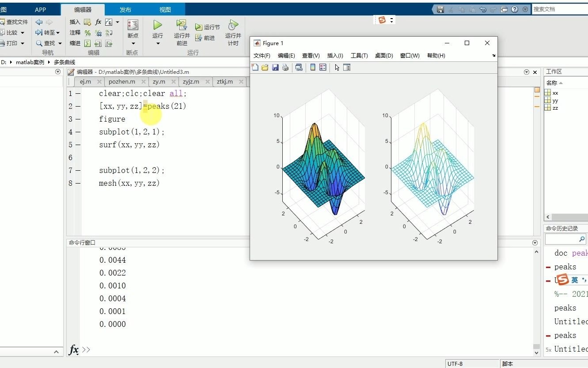The image size is (588, 368).
Task: Click the Advance (前进) button in Run group
Action: [x=205, y=38]
